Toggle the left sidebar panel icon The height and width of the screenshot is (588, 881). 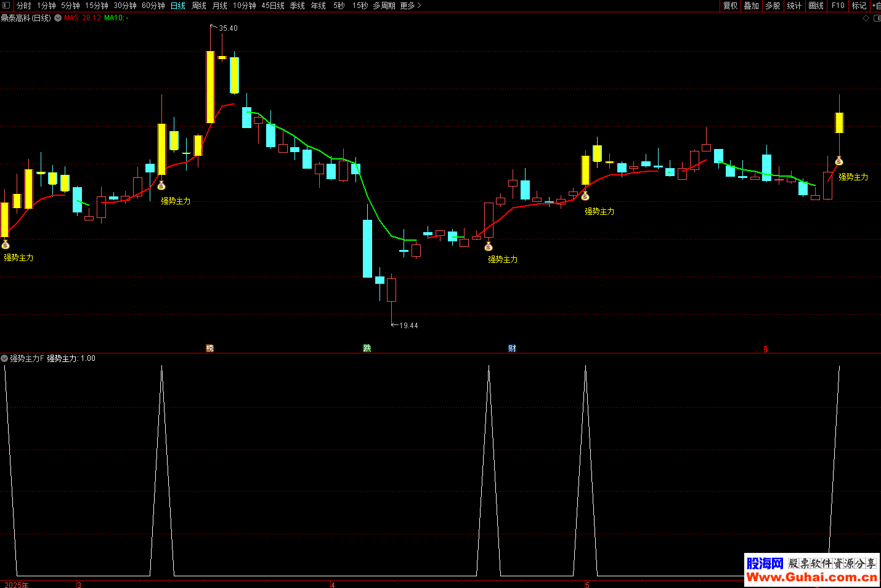click(6, 6)
